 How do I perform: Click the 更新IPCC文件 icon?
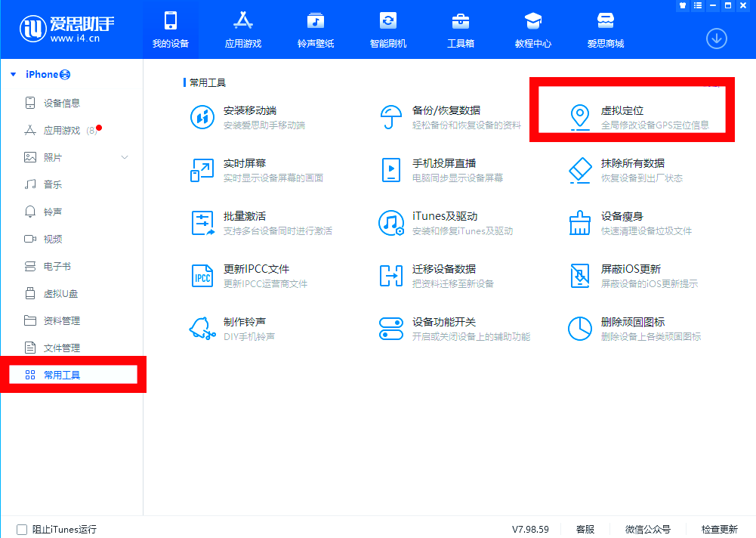[x=202, y=276]
